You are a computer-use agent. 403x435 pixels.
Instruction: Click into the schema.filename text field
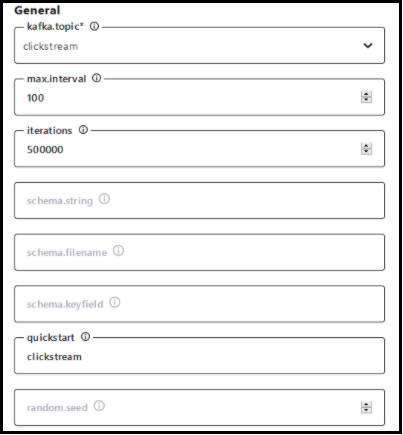[199, 252]
